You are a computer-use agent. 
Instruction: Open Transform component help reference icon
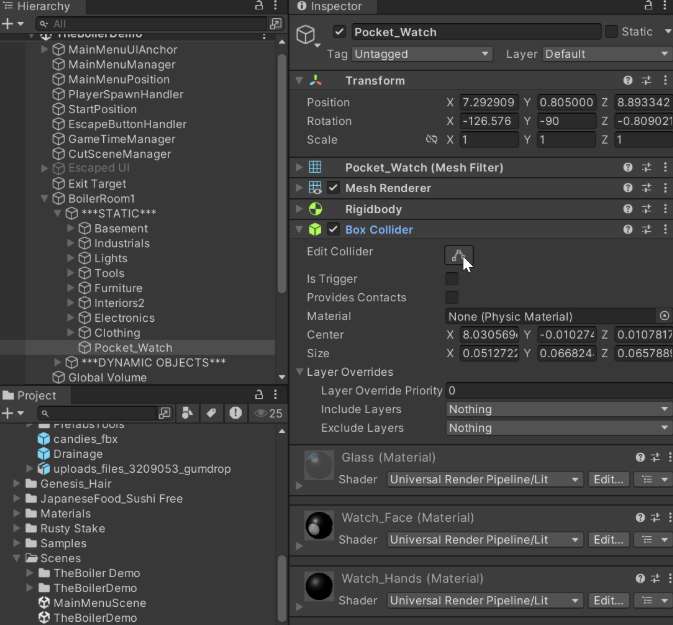tap(628, 81)
